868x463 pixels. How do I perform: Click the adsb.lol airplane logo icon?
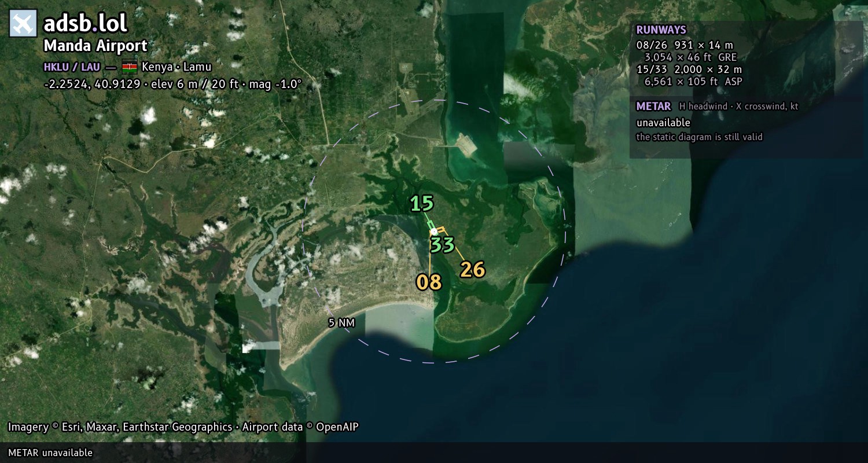point(23,24)
